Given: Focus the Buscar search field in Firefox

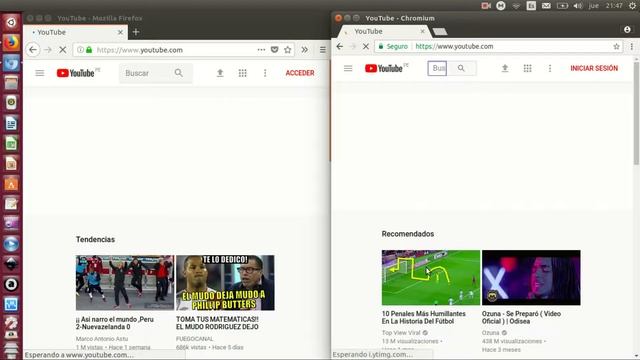Looking at the screenshot, I should click(145, 73).
